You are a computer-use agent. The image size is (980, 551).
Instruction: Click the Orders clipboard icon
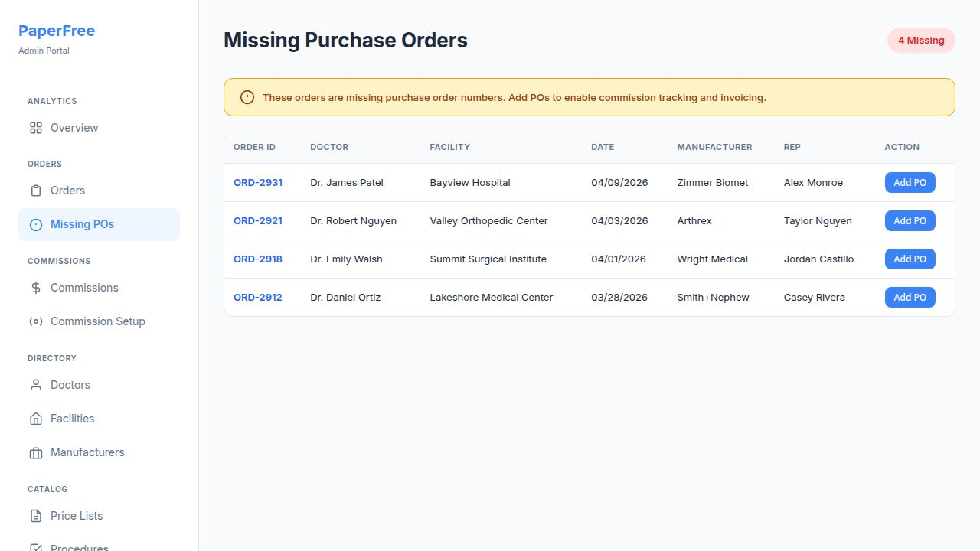click(x=36, y=191)
